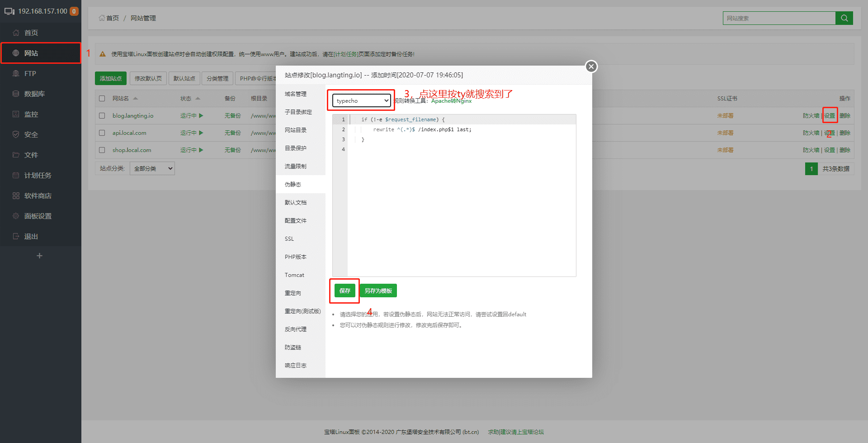Image resolution: width=868 pixels, height=443 pixels.
Task: Click the orange notification badge beside the IP
Action: pyautogui.click(x=74, y=11)
